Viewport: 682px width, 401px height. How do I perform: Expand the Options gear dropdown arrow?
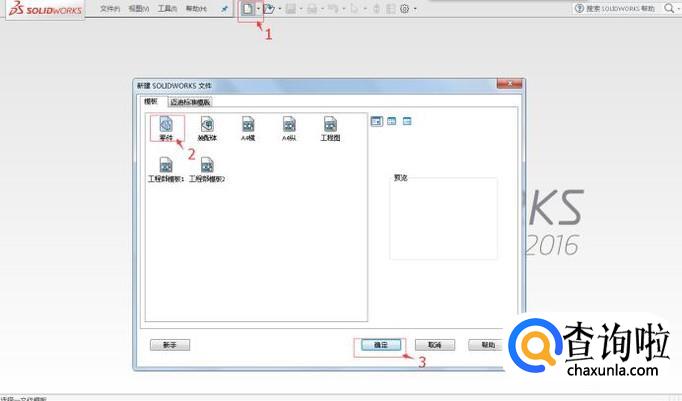point(415,9)
